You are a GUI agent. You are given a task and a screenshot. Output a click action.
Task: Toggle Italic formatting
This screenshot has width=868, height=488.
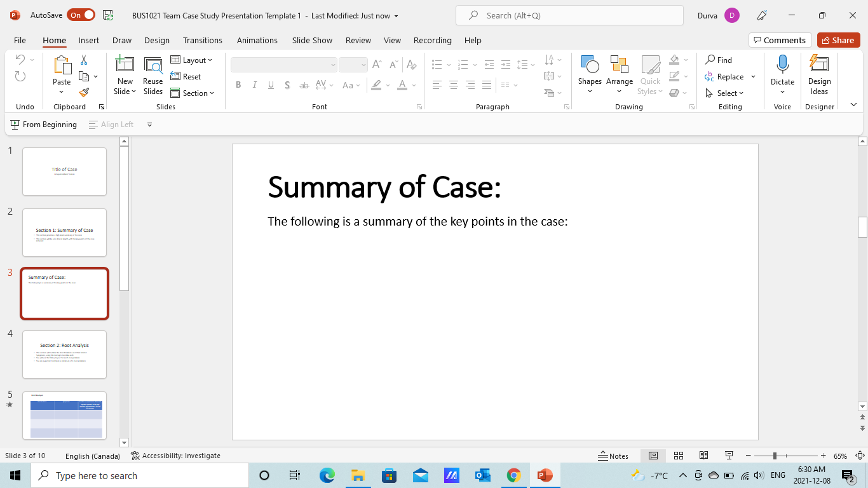click(255, 85)
